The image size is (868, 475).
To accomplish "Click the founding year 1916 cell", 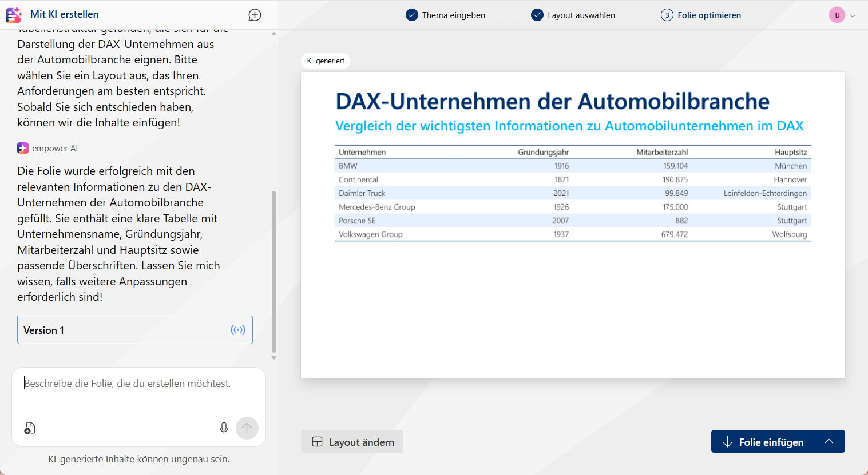I will click(x=561, y=166).
